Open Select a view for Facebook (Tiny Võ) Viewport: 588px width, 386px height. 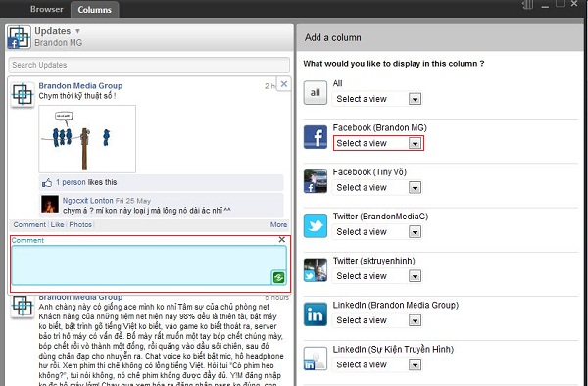click(x=377, y=188)
